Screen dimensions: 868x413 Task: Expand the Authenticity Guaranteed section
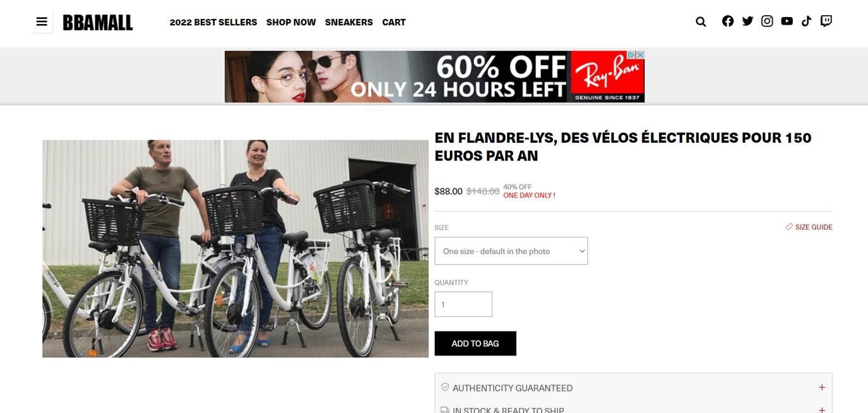pyautogui.click(x=633, y=388)
